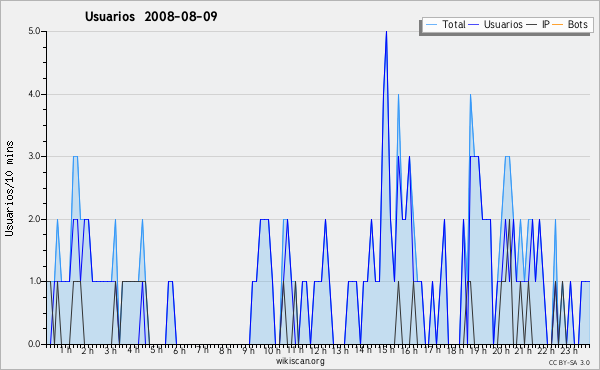The height and width of the screenshot is (370, 600).
Task: Click the '17 h' x-axis label
Action: tap(432, 350)
